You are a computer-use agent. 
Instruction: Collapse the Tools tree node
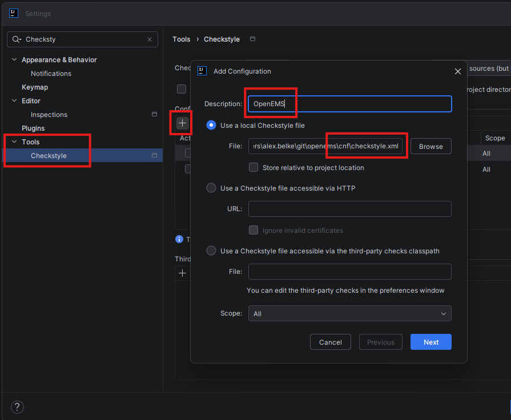coord(14,142)
